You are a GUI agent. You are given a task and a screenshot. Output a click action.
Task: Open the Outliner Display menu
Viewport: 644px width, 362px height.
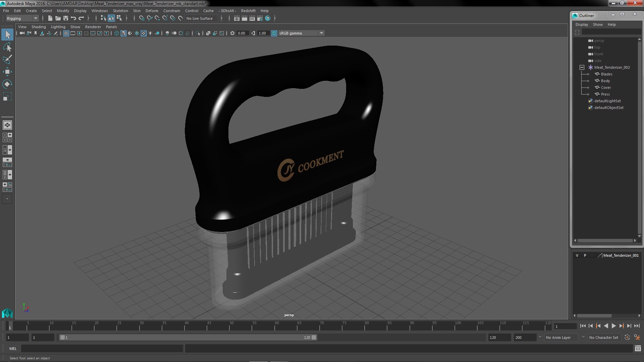click(582, 24)
